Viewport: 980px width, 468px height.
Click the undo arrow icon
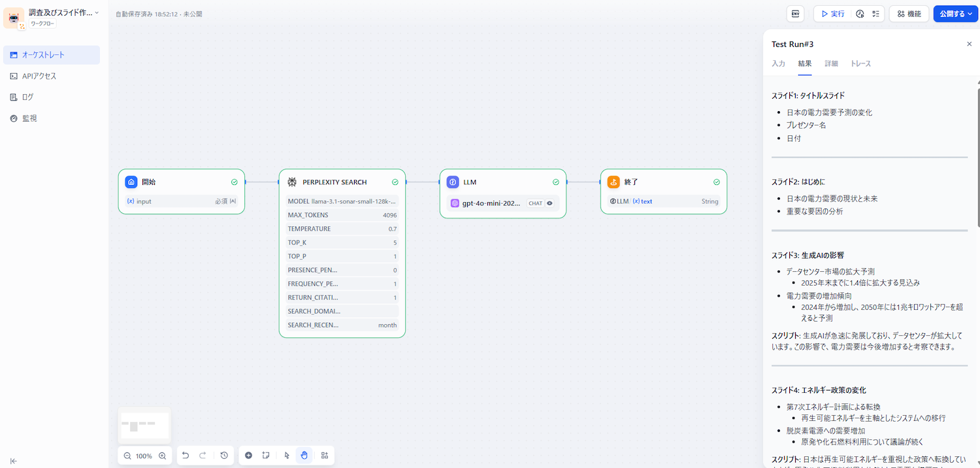[186, 456]
